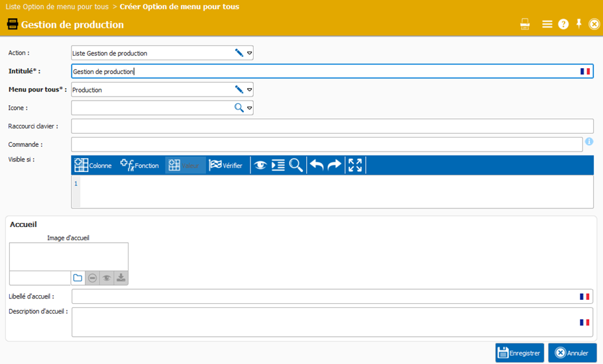Click the print icon in header

525,24
